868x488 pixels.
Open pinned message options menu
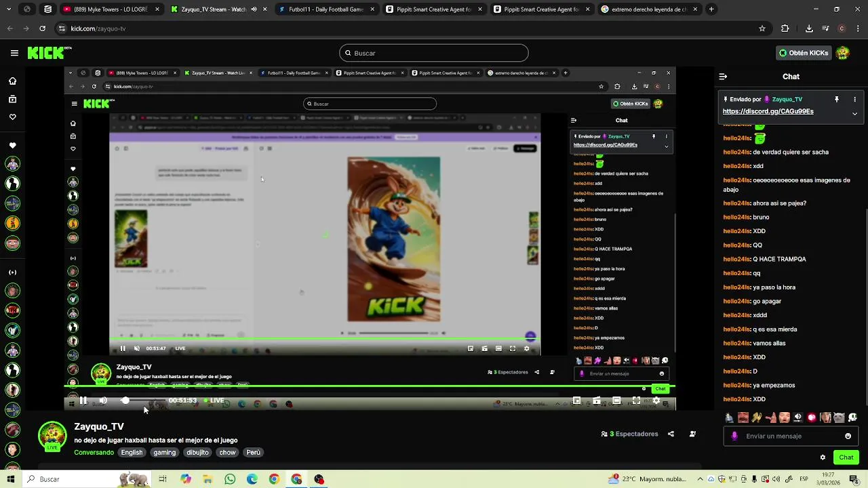pos(854,100)
